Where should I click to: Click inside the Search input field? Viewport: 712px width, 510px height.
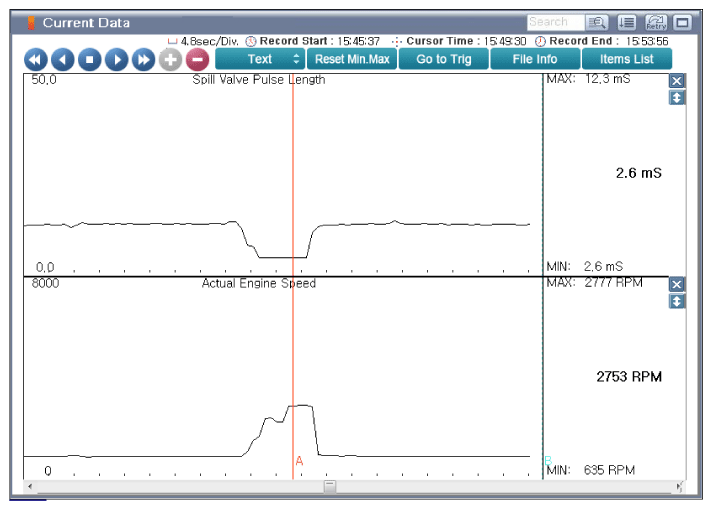[x=556, y=22]
